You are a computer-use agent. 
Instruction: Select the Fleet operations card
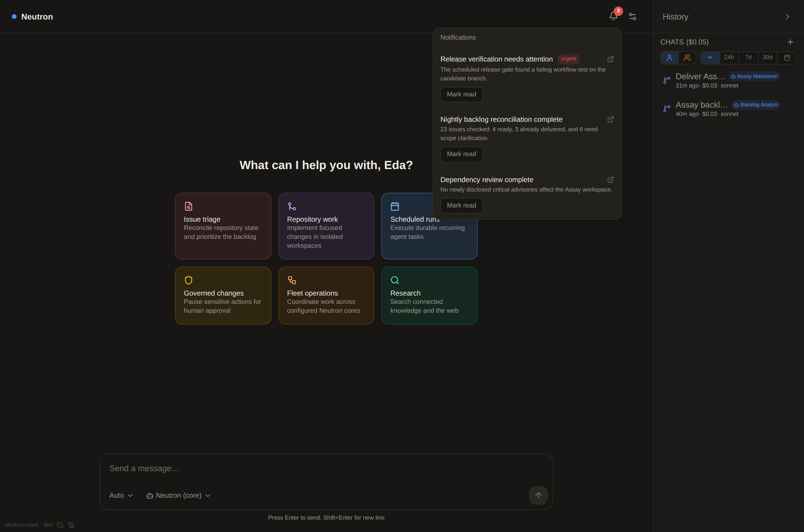326,296
